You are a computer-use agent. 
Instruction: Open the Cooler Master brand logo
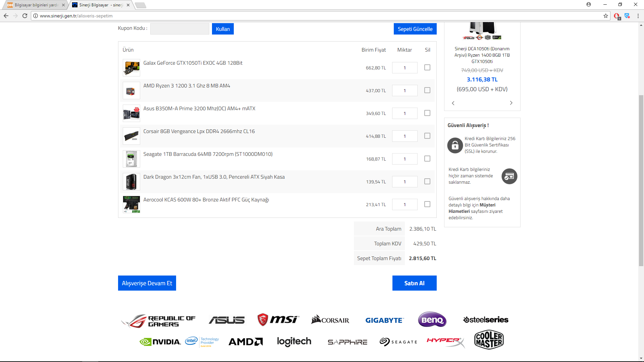click(489, 340)
